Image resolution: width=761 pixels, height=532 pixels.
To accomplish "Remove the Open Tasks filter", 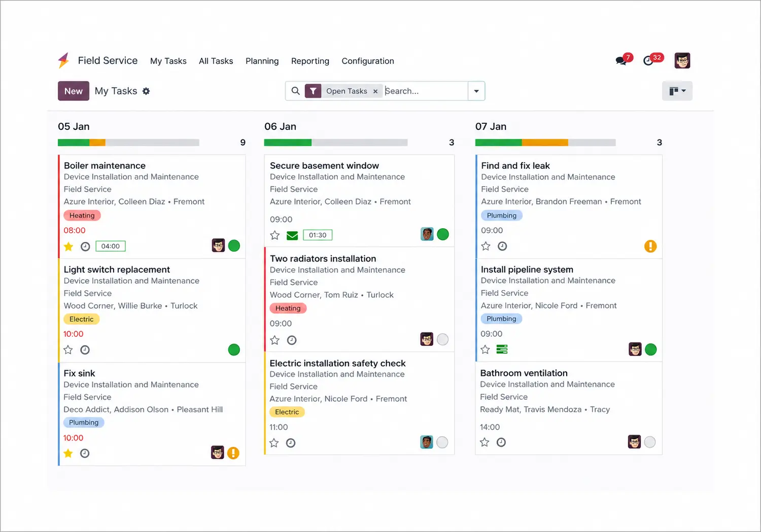I will 375,91.
